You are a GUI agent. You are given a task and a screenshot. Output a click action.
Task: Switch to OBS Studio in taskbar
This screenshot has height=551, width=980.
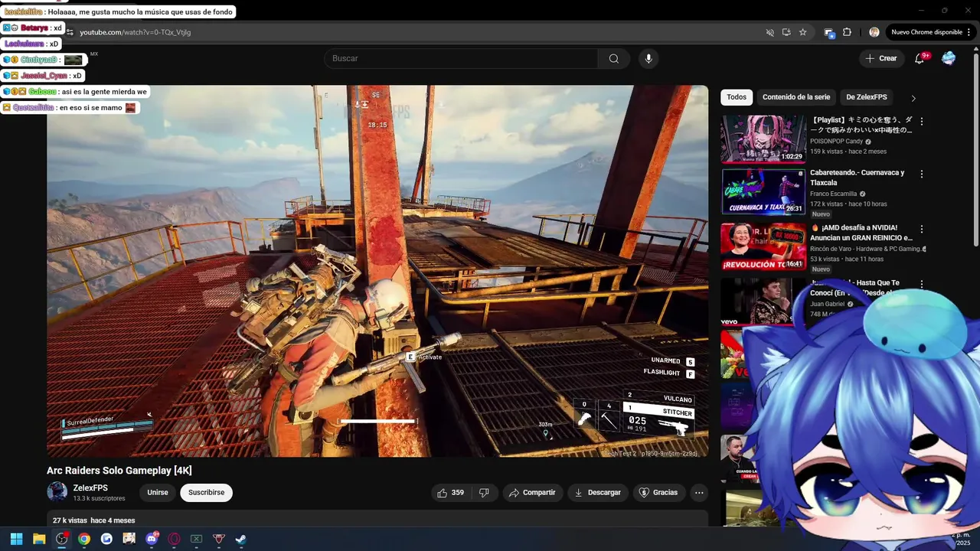click(62, 539)
